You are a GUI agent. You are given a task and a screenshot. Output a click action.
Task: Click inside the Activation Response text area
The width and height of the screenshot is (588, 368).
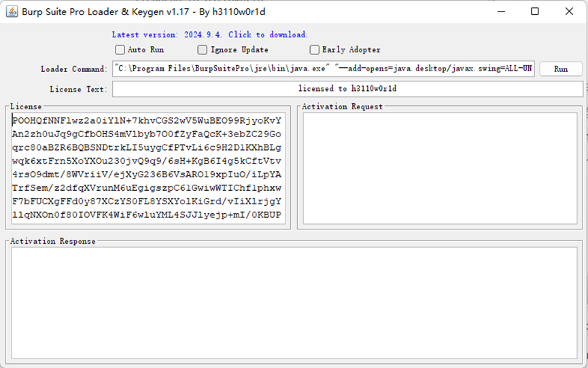coord(294,302)
